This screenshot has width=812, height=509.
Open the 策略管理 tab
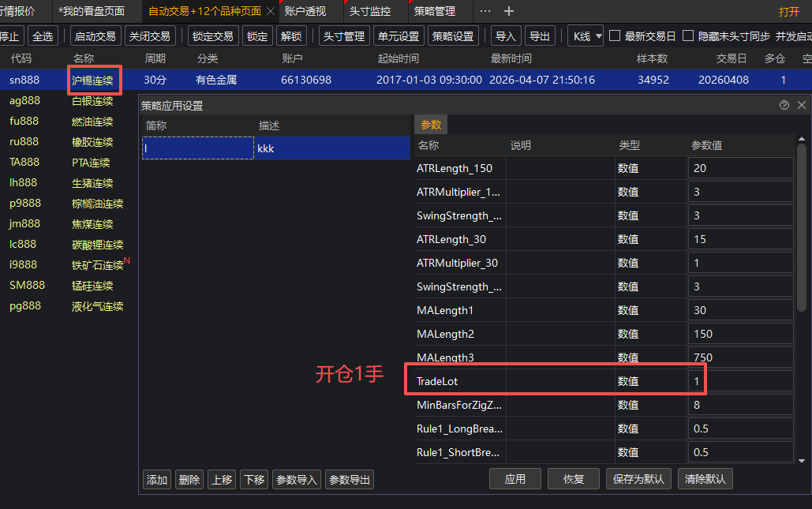point(435,11)
